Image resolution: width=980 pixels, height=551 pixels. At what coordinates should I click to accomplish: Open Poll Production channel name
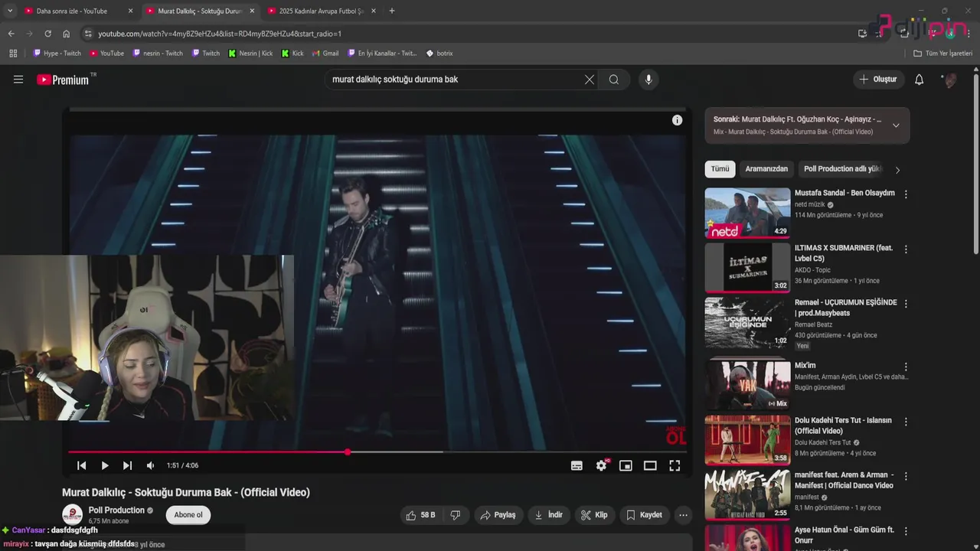pos(116,510)
